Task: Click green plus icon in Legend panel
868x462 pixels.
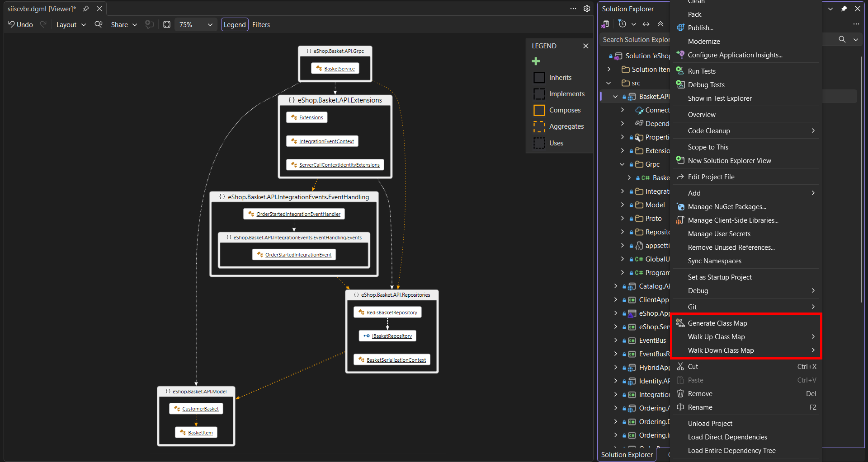Action: (x=536, y=61)
